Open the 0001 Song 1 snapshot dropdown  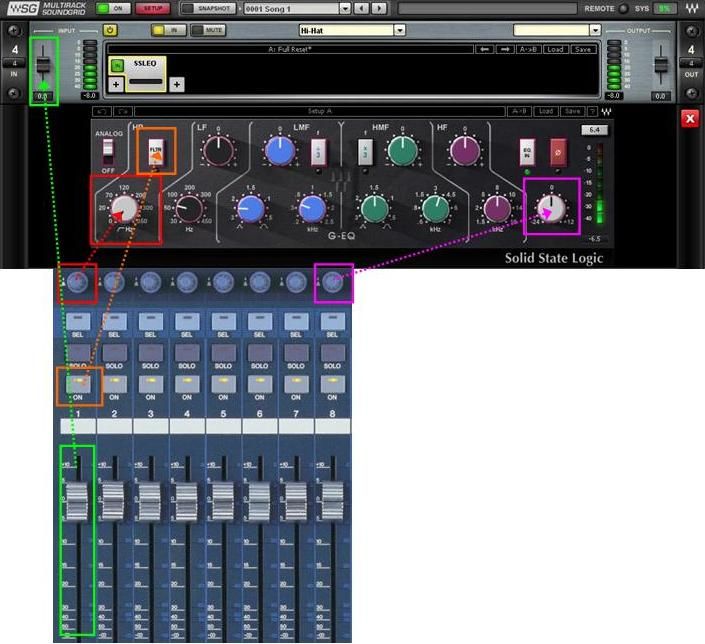tap(345, 9)
